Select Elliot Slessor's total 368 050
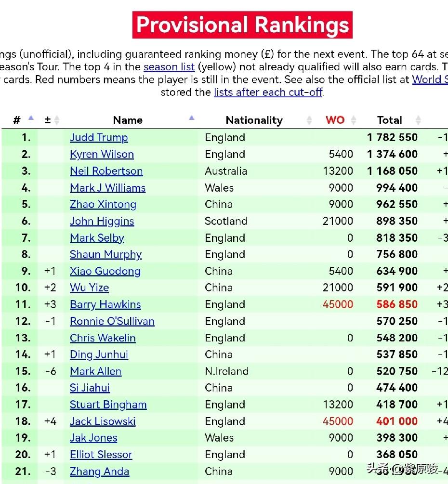Image resolution: width=448 pixels, height=484 pixels. [x=397, y=454]
